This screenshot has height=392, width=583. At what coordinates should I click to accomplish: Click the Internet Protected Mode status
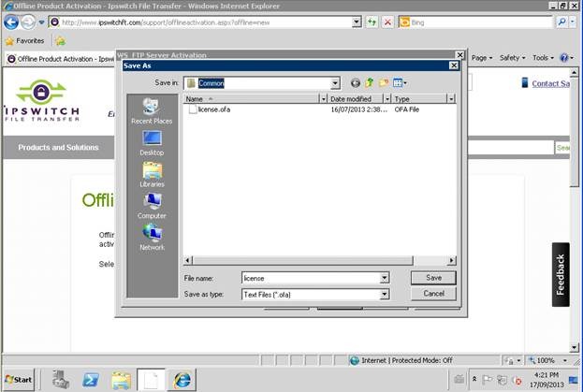coord(401,360)
